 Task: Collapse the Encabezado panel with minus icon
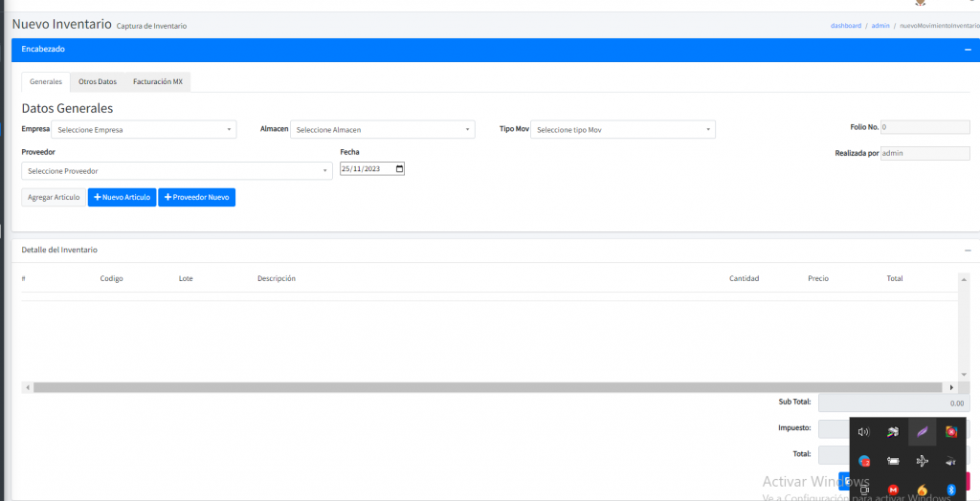[967, 49]
